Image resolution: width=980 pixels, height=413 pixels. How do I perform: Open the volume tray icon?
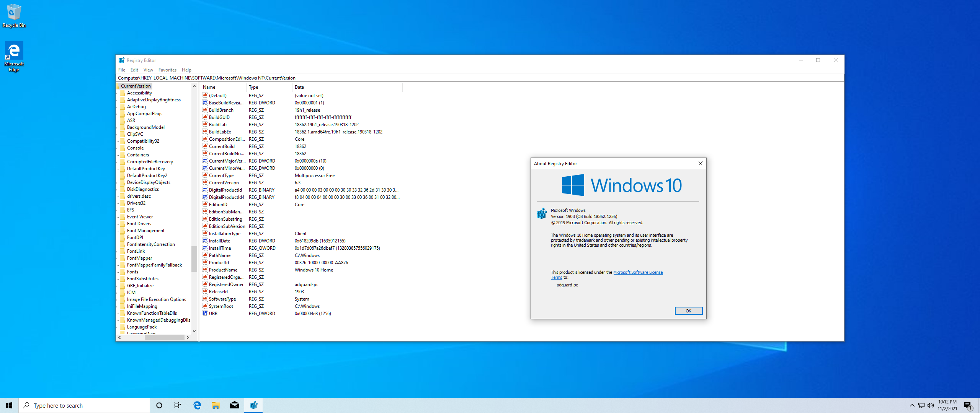(931, 405)
